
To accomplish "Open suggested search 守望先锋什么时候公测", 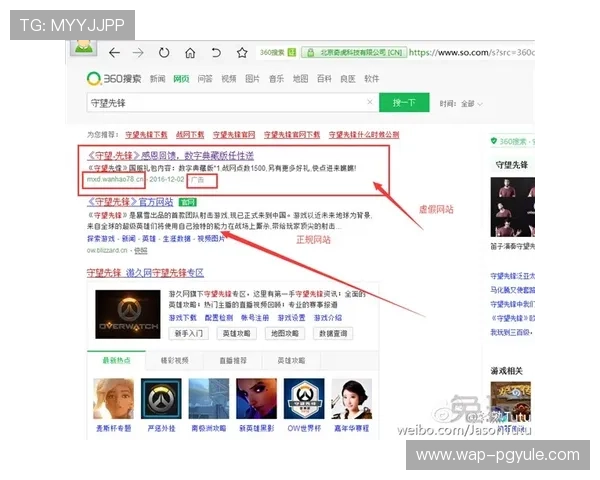I will [364, 135].
